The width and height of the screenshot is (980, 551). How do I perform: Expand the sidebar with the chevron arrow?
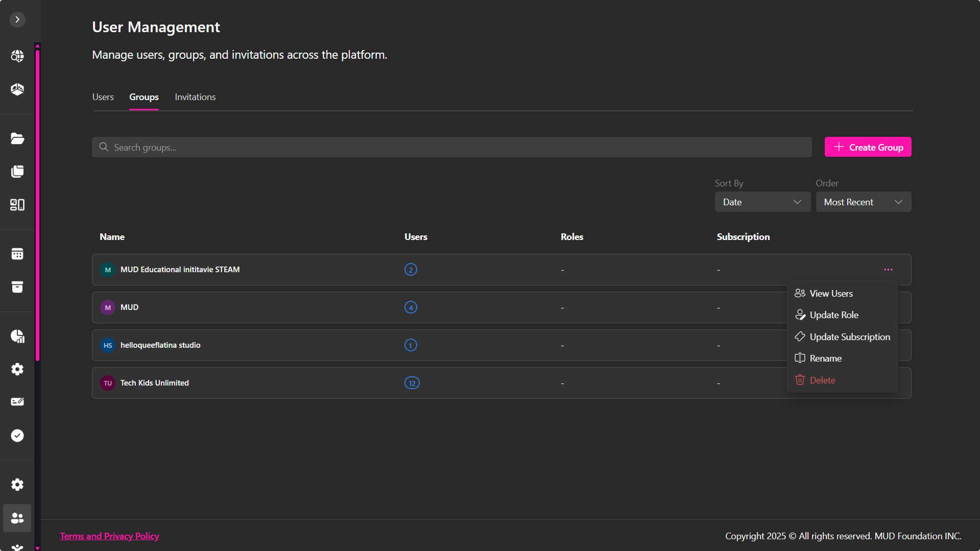point(17,19)
